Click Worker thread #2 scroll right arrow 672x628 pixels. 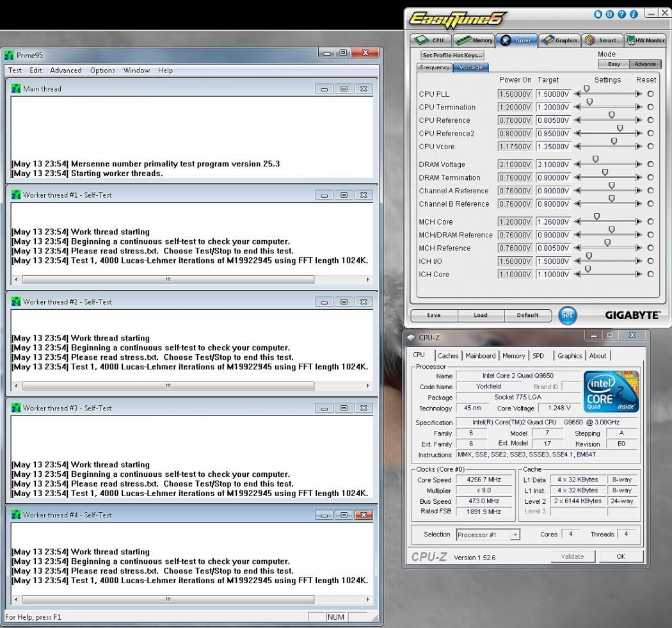click(x=368, y=386)
